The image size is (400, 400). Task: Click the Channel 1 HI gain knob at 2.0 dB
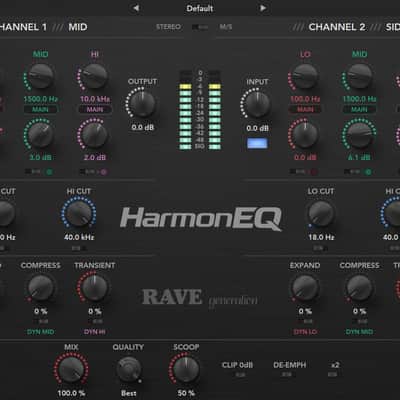(x=95, y=135)
